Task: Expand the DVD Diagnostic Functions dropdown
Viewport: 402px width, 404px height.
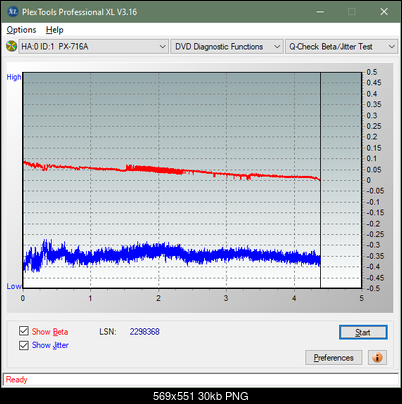Action: pos(227,47)
